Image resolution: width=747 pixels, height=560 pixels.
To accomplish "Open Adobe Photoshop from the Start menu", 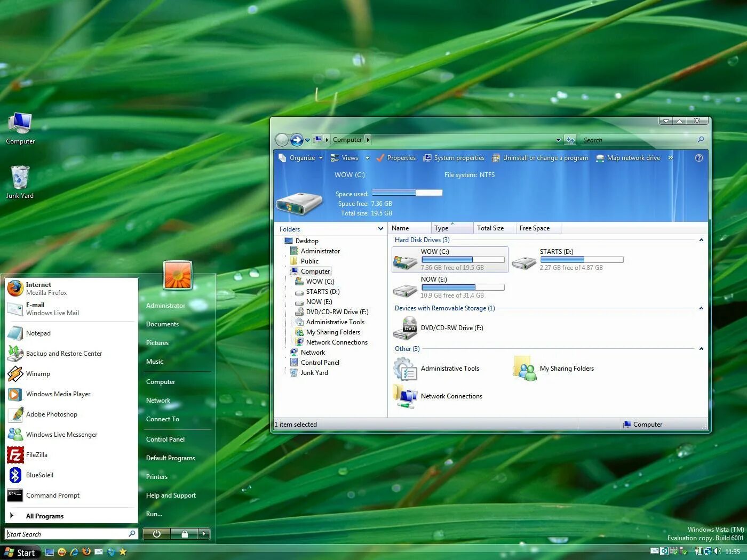I will 51,414.
